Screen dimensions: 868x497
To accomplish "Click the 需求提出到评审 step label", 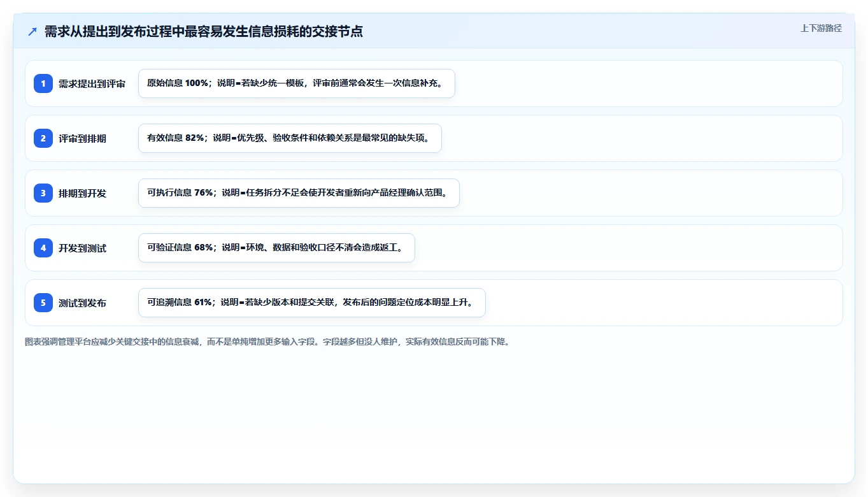I will pyautogui.click(x=92, y=83).
